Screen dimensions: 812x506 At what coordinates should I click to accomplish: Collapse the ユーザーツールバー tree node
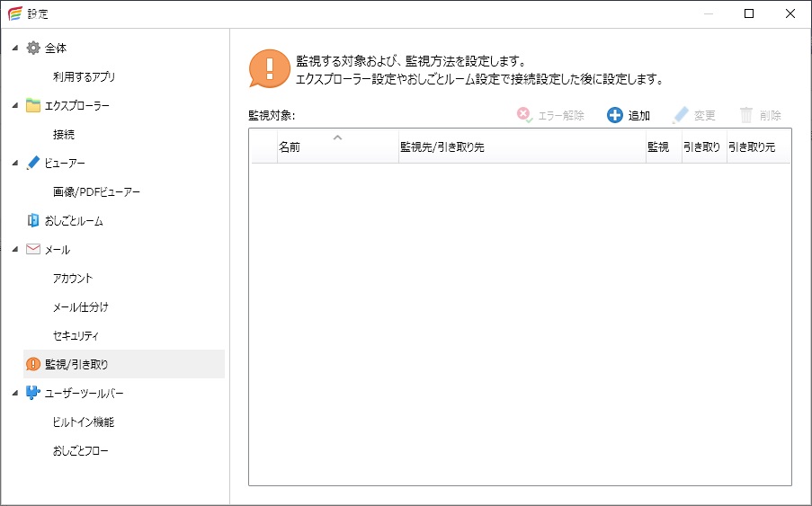click(x=15, y=394)
